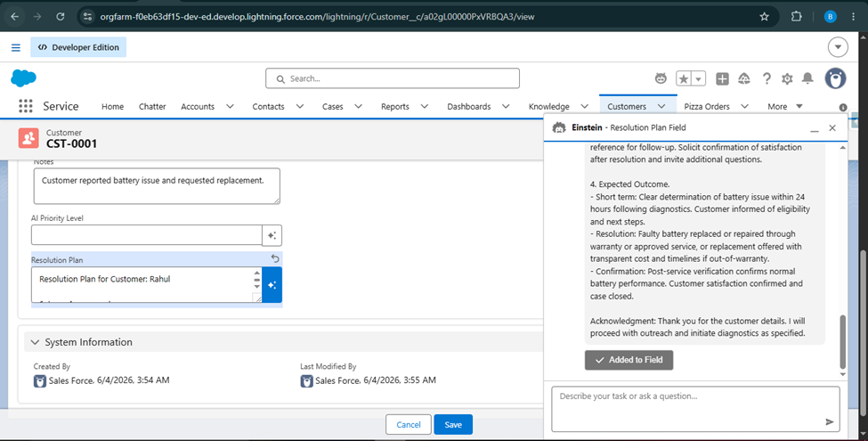Screen dimensions: 868x441
Task: Open the Pizza Orders tab
Action: (x=707, y=106)
